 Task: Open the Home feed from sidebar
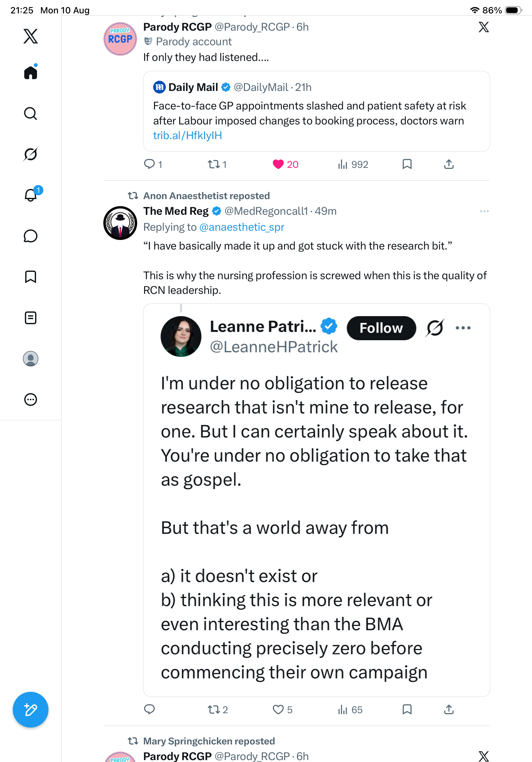click(31, 72)
